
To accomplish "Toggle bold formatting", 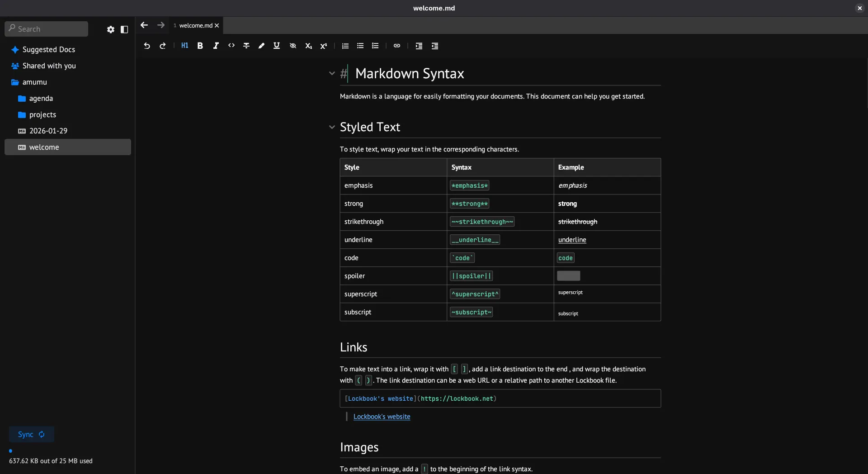I will (200, 46).
